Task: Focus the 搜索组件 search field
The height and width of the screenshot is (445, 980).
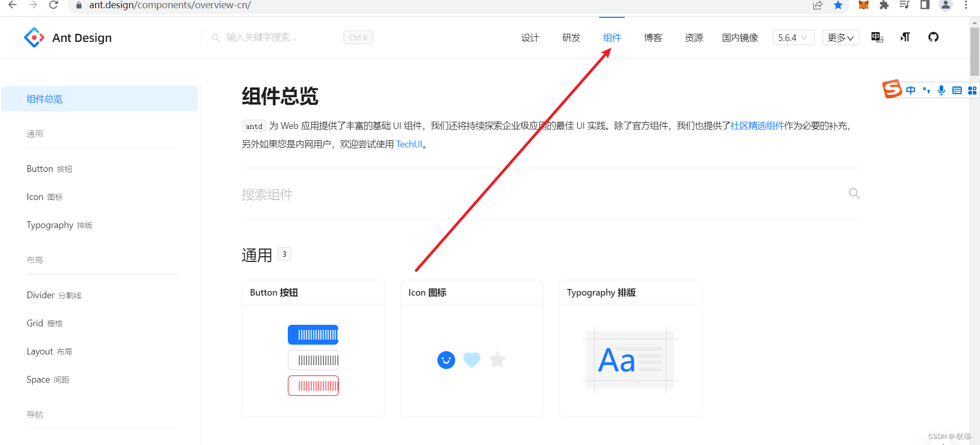Action: (542, 194)
